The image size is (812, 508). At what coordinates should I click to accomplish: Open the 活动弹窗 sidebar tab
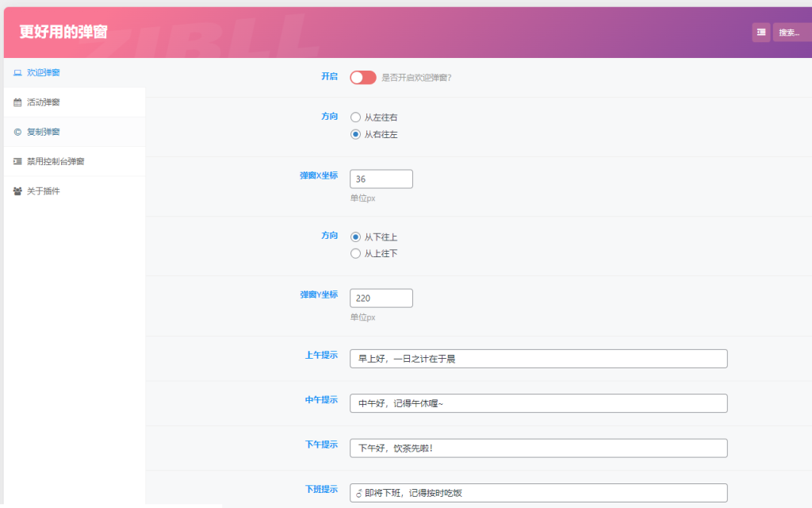click(x=75, y=102)
